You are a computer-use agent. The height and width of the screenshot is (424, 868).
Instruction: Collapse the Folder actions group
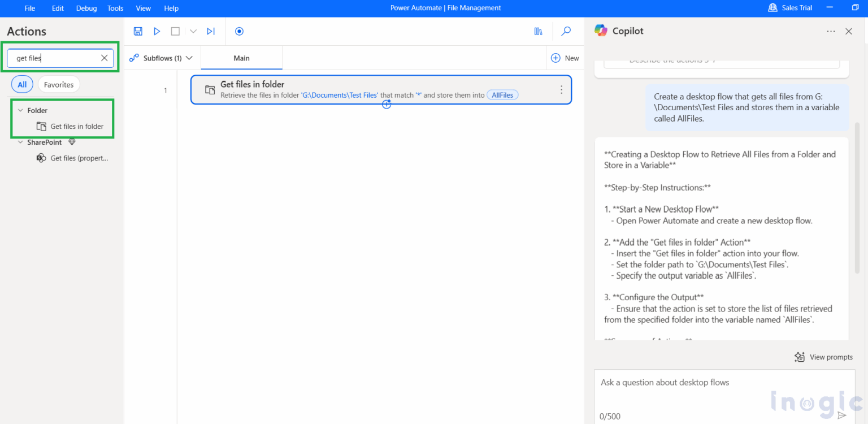pyautogui.click(x=21, y=111)
